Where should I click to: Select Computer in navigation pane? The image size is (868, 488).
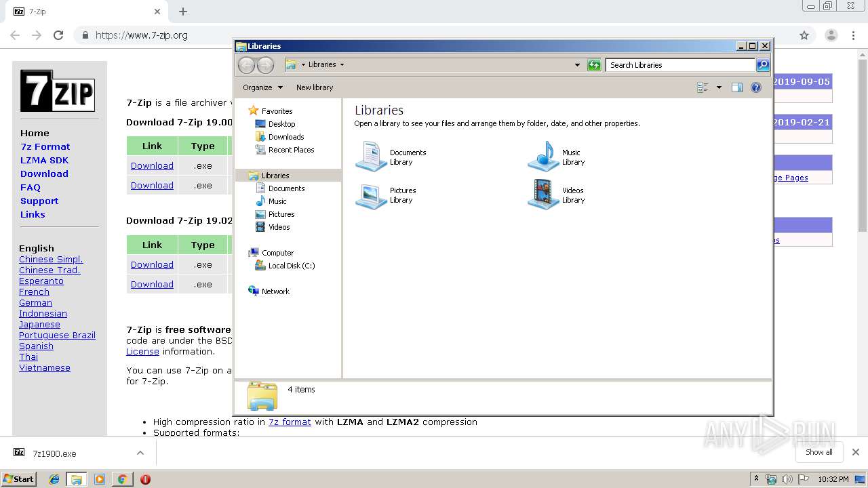(x=277, y=253)
